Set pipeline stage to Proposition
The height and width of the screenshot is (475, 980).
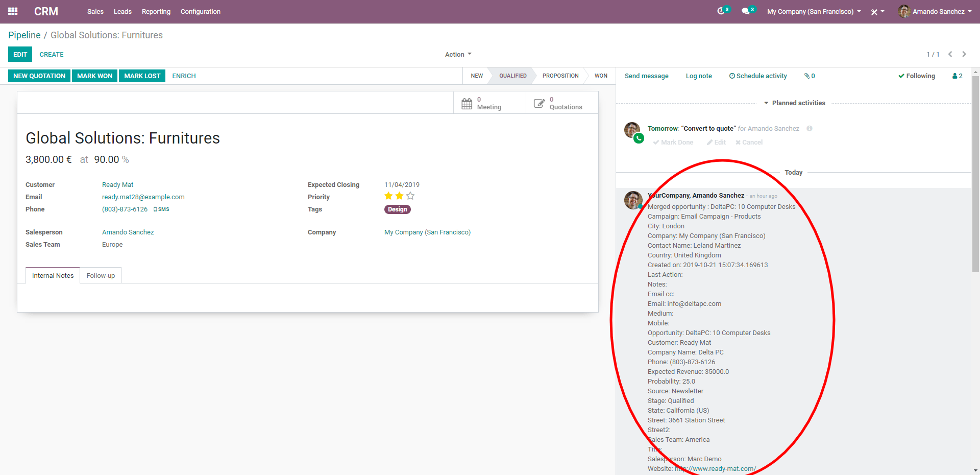[x=560, y=76]
